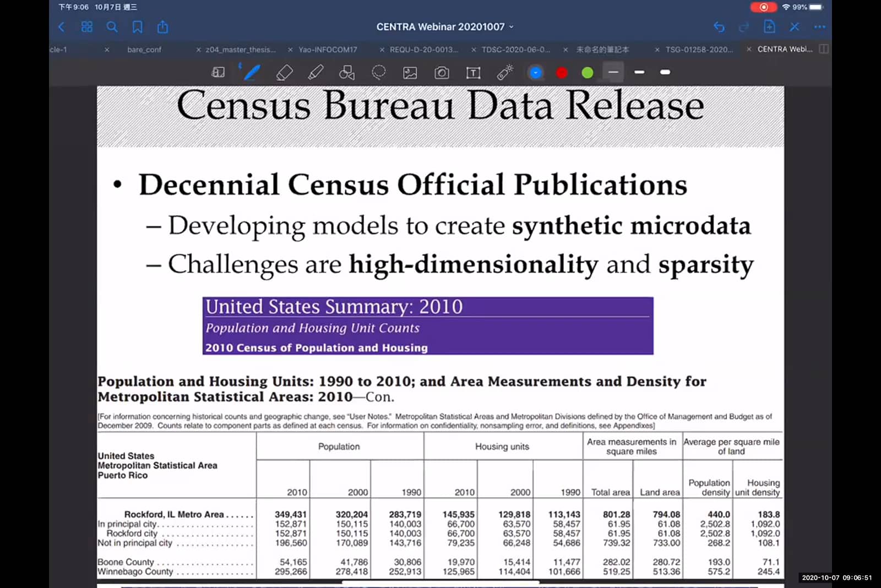Click the 'Boone County' row label

(126, 562)
